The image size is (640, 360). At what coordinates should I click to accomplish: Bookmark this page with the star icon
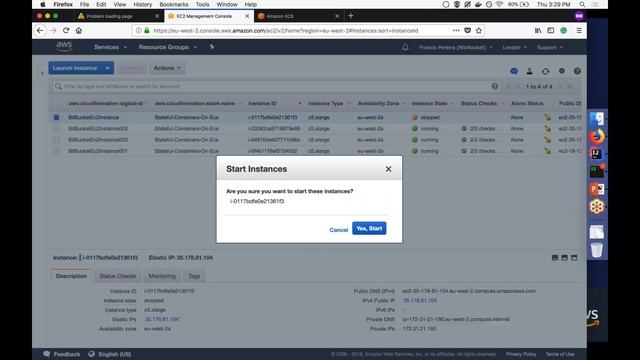pos(479,30)
